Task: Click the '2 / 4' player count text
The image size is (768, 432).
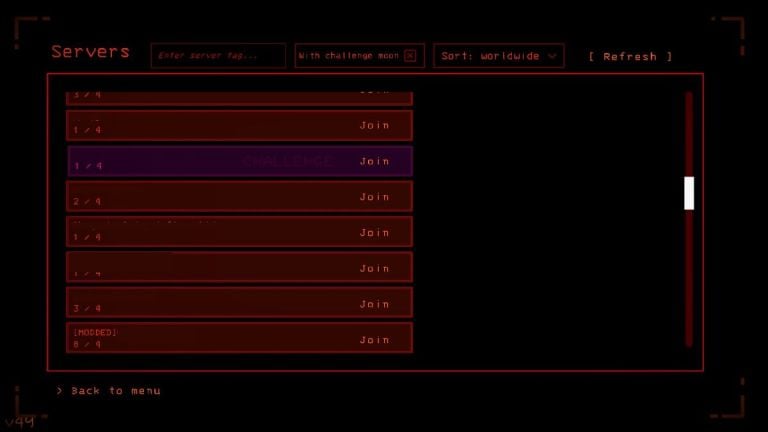Action: pyautogui.click(x=87, y=201)
